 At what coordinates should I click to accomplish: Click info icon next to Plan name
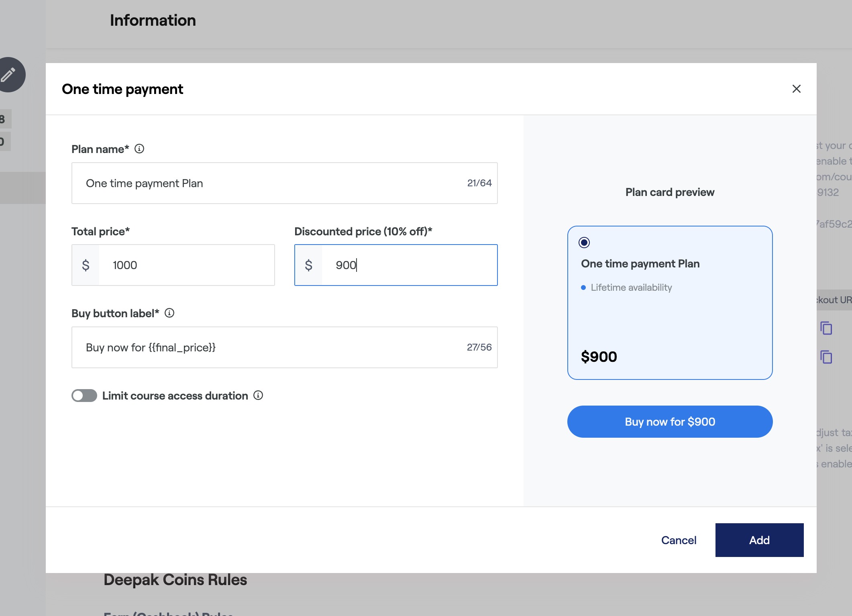point(139,149)
